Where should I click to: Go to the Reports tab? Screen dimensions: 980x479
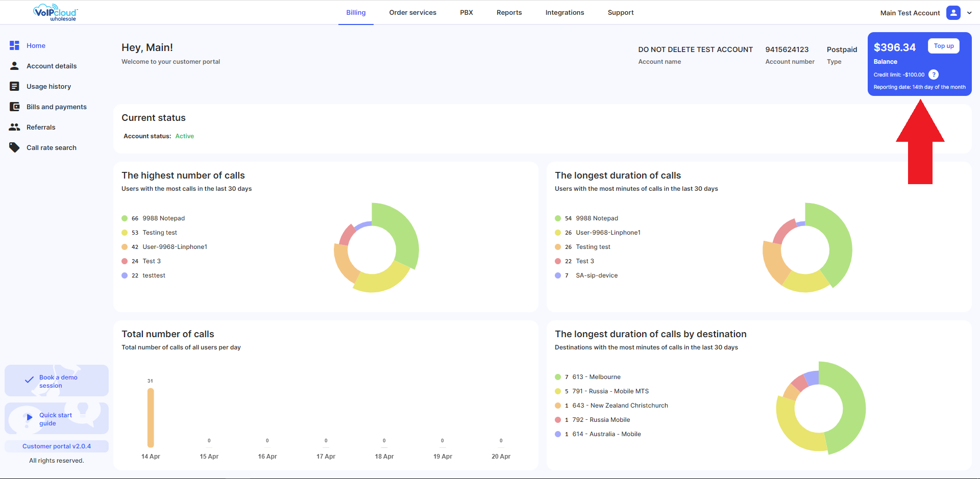click(509, 13)
